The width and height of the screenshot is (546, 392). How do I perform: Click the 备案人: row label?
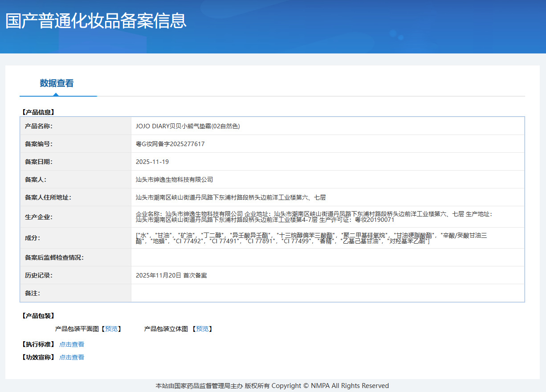[36, 180]
